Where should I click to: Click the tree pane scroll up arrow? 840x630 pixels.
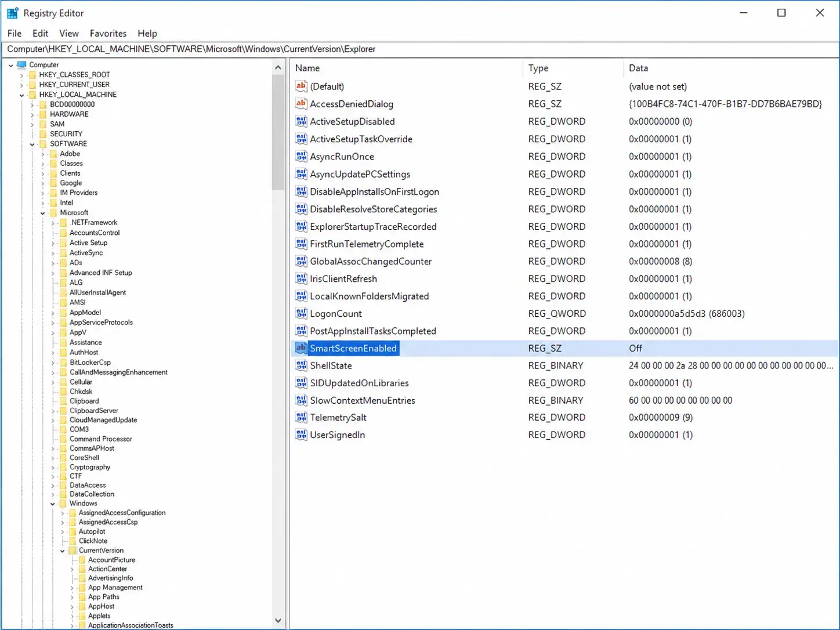point(278,67)
